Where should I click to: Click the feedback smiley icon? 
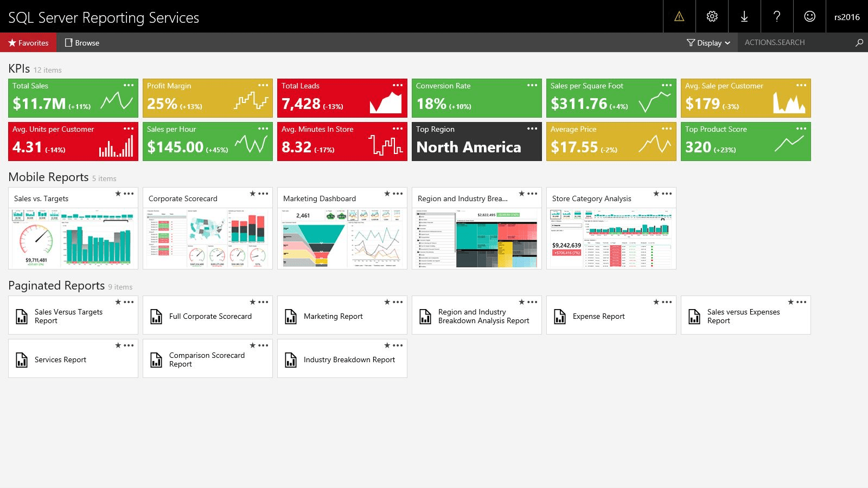coord(809,16)
